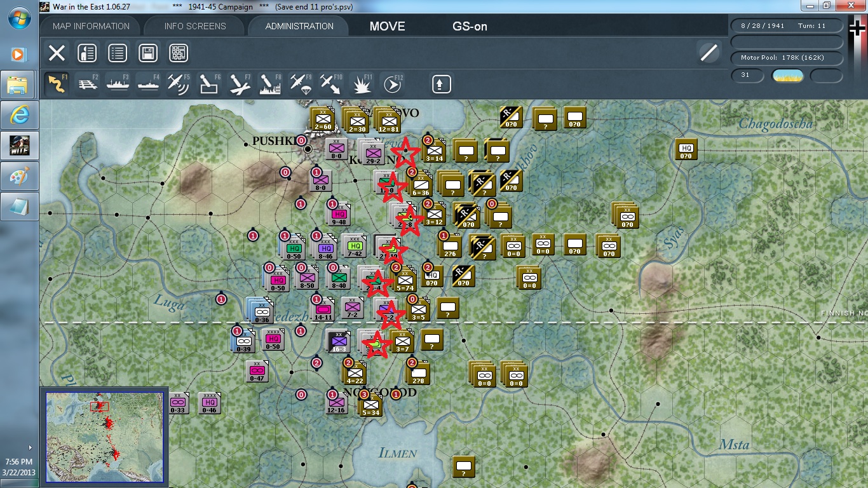Screen dimensions: 868x488
Task: Select the Soviet unit labeled 4=22
Action: click(355, 372)
